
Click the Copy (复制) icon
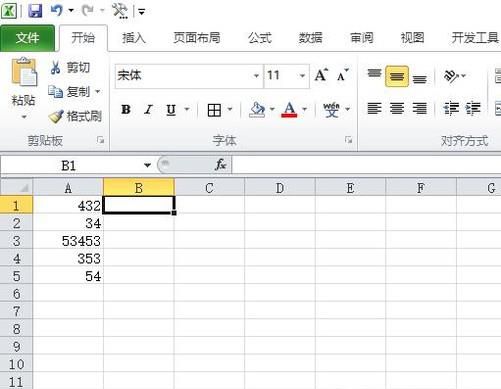[x=55, y=92]
